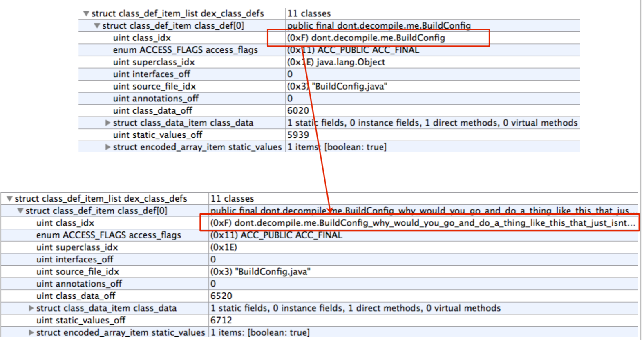The height and width of the screenshot is (343, 644).
Task: Select static_values_off value 5939
Action: pos(298,135)
